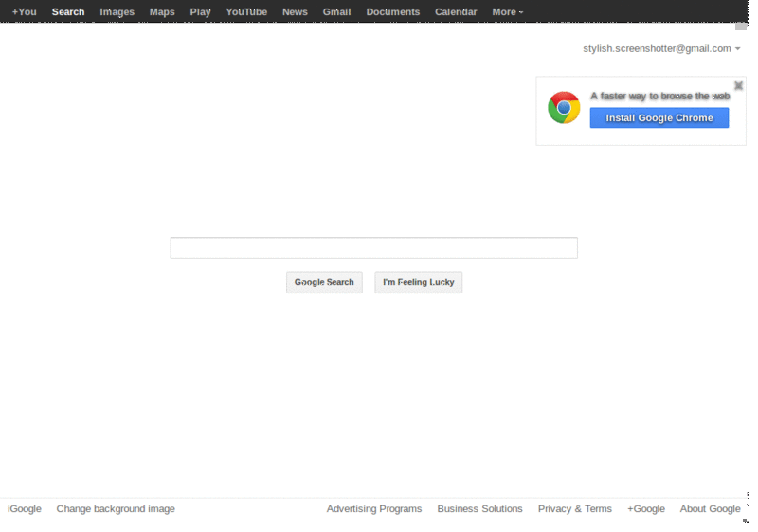Open the stylish.screenshotter@gmail.com account dropdown
758x532 pixels.
[x=661, y=48]
